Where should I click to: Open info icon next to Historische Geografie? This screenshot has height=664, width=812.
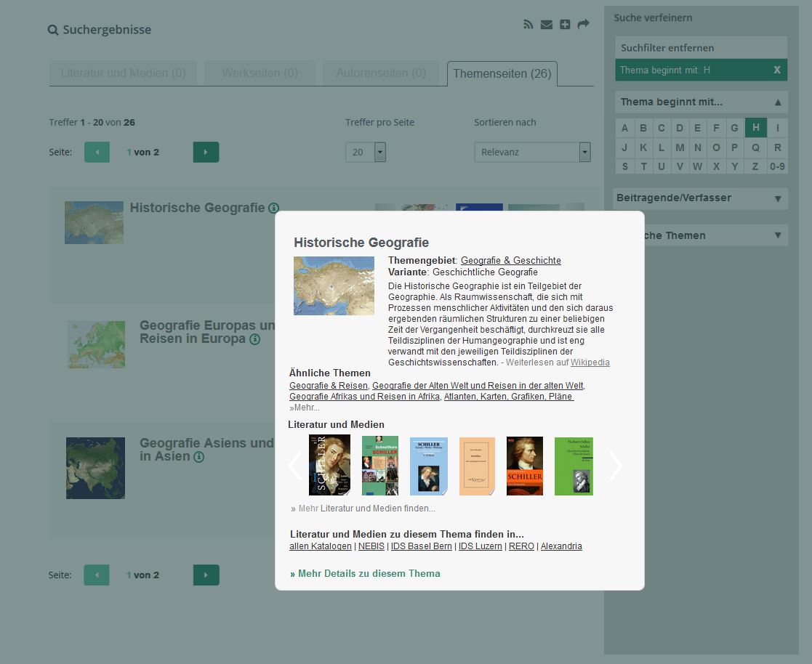coord(273,208)
